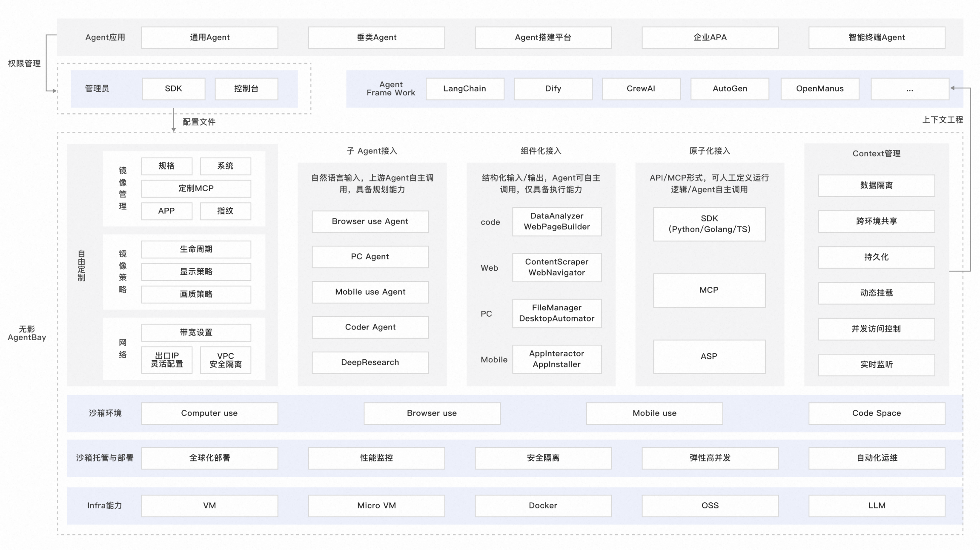
Task: Click the FileManager DesktopAutomator component
Action: [556, 313]
